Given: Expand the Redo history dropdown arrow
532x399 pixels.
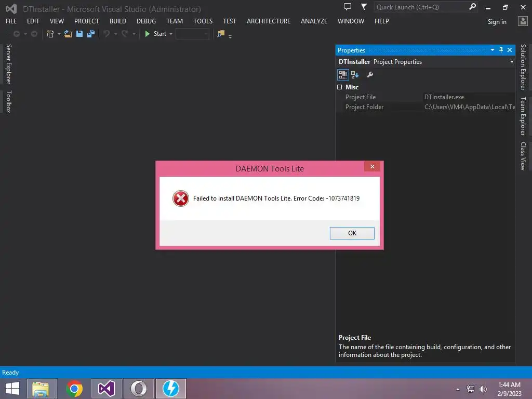Looking at the screenshot, I should (x=134, y=34).
